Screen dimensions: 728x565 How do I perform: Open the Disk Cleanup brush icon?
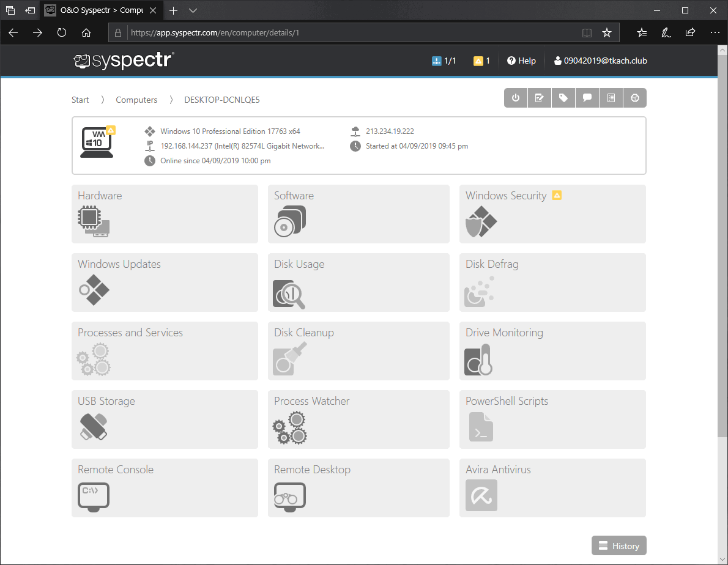(290, 358)
